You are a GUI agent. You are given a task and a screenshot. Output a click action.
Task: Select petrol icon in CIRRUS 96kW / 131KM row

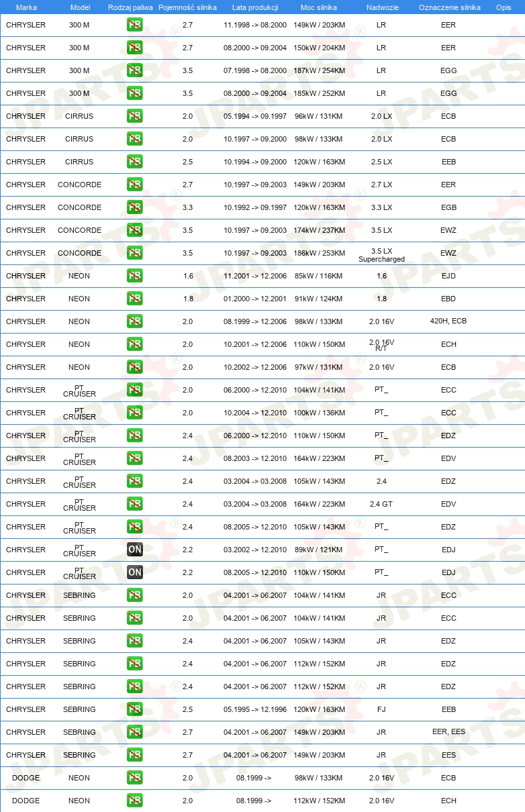135,116
